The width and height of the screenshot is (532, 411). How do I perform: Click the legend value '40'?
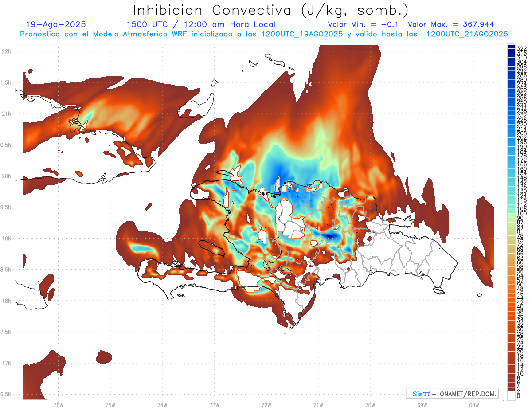(520, 307)
